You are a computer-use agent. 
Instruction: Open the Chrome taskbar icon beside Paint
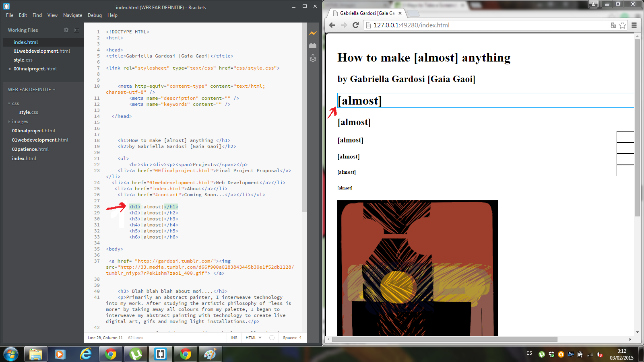point(186,354)
